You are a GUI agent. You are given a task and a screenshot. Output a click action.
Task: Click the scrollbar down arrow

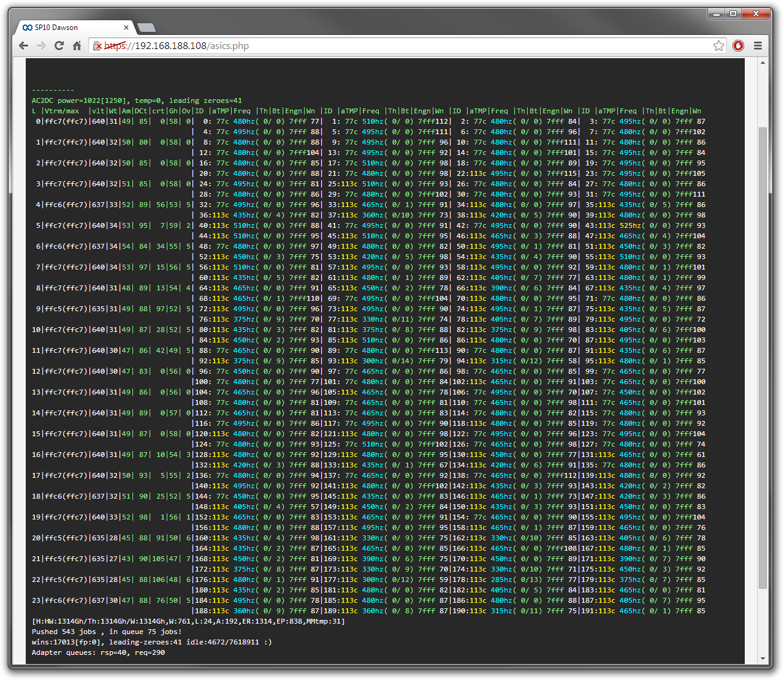(x=763, y=659)
